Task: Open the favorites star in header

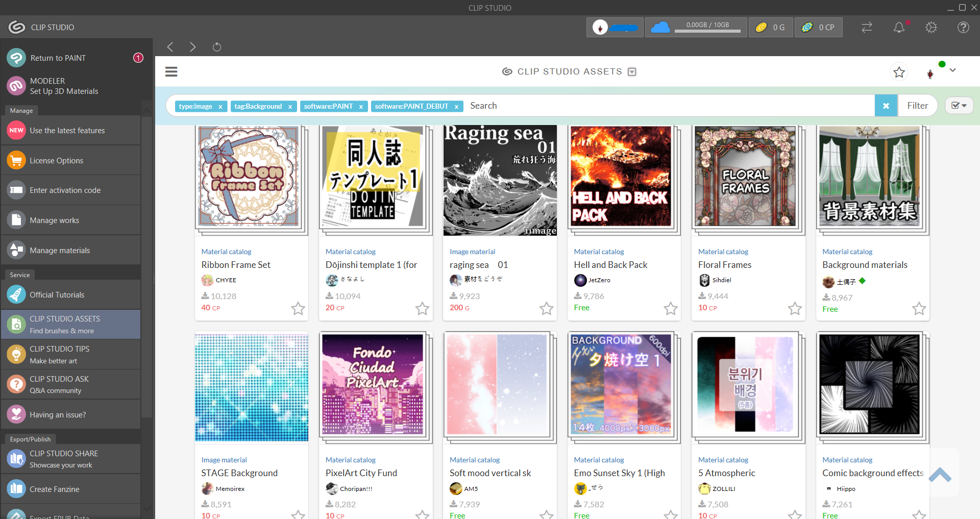Action: pos(899,72)
